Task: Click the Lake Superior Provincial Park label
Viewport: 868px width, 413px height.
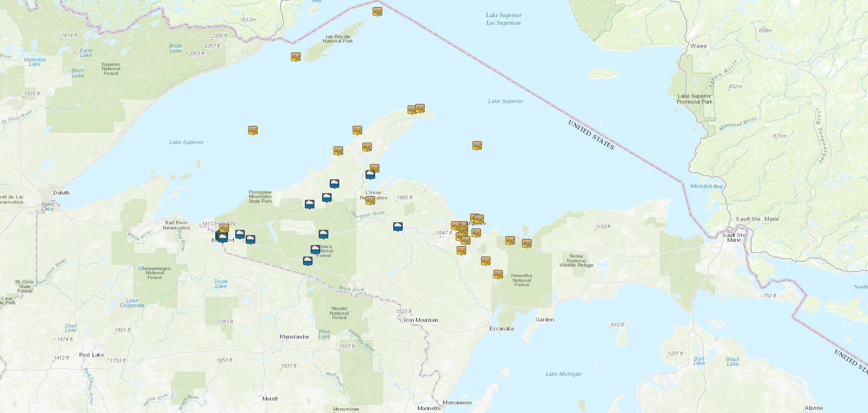Action: point(694,99)
